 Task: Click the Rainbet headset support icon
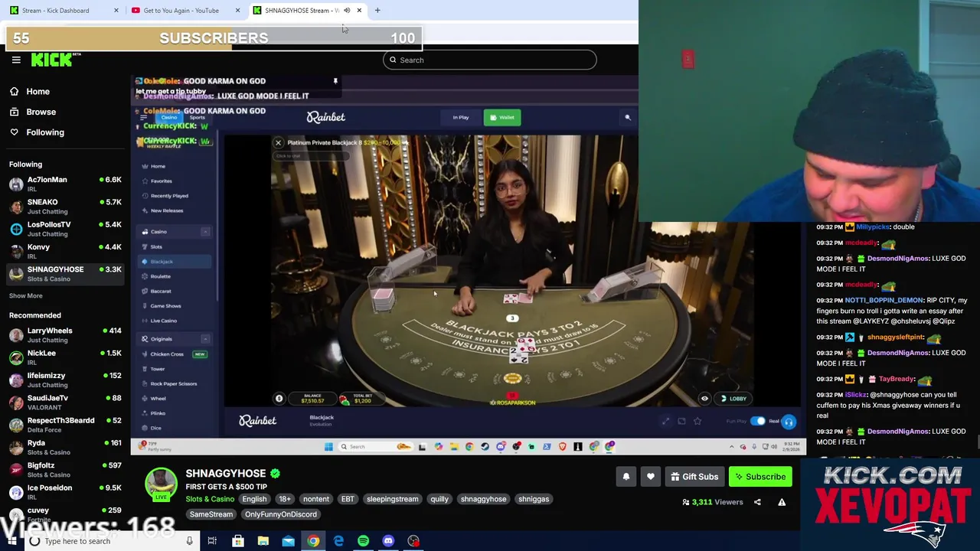pos(789,422)
